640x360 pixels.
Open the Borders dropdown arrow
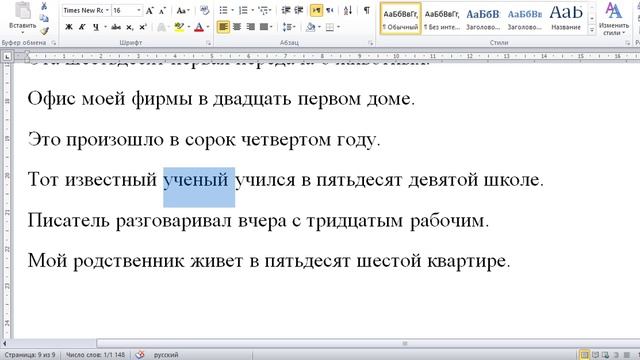pyautogui.click(x=338, y=27)
